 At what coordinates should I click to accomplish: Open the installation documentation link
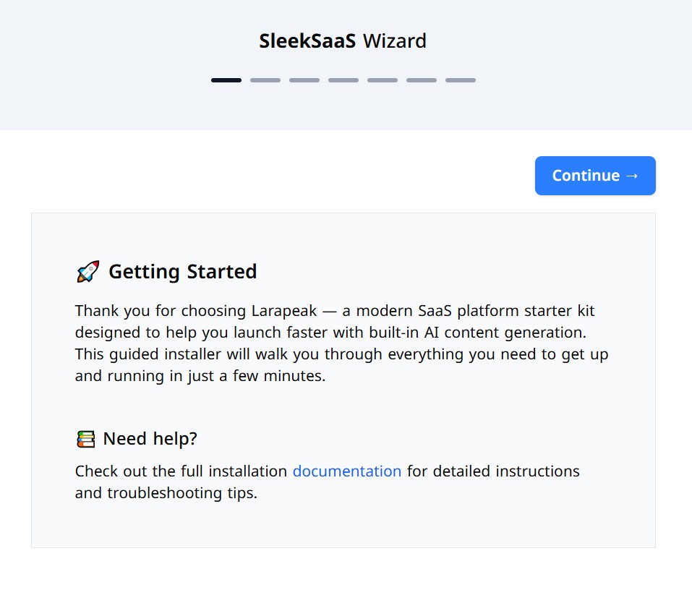346,471
